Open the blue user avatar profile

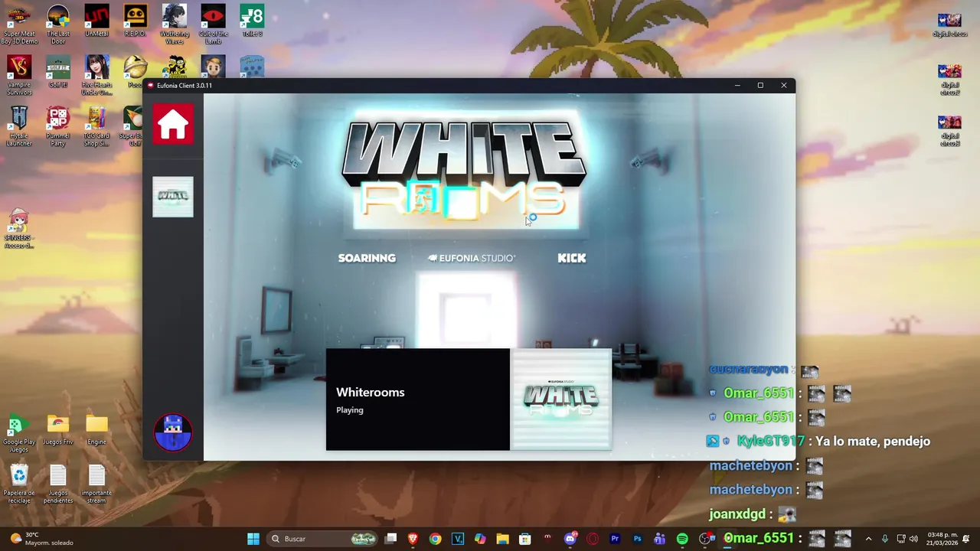[173, 432]
